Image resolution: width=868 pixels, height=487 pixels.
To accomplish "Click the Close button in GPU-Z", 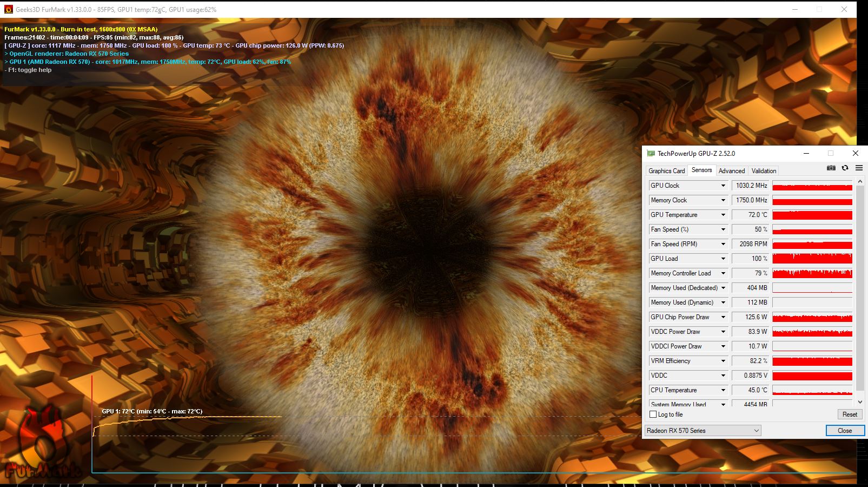I will 844,431.
